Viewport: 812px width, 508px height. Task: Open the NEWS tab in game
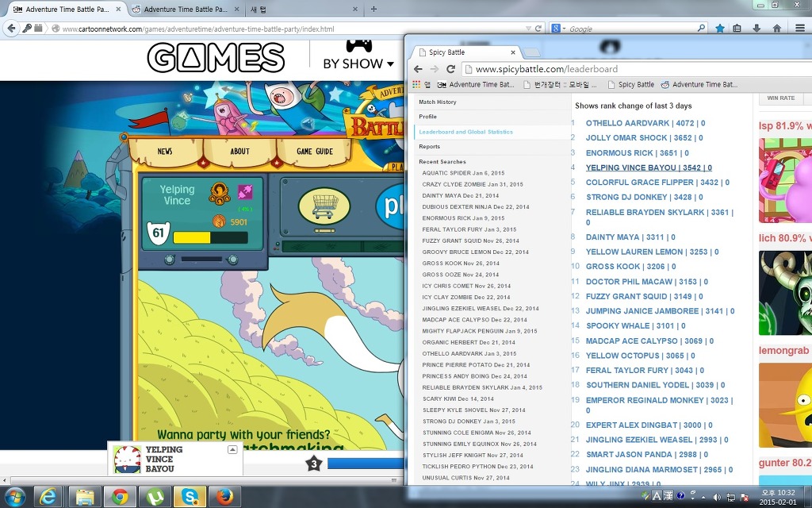165,152
